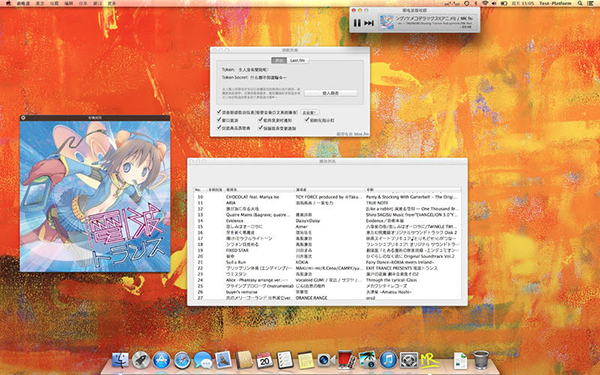Image resolution: width=600 pixels, height=375 pixels.
Task: Open Spotlight search in menu bar
Action: click(x=580, y=3)
